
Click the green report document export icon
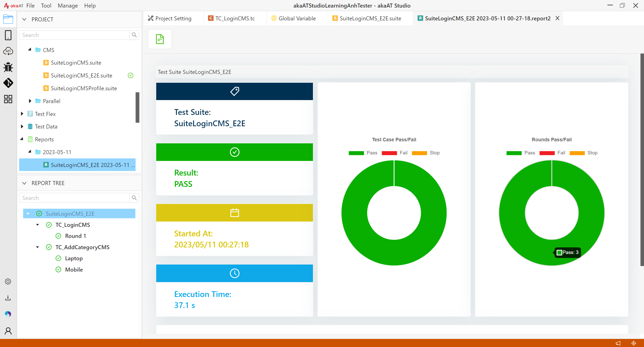pyautogui.click(x=160, y=39)
